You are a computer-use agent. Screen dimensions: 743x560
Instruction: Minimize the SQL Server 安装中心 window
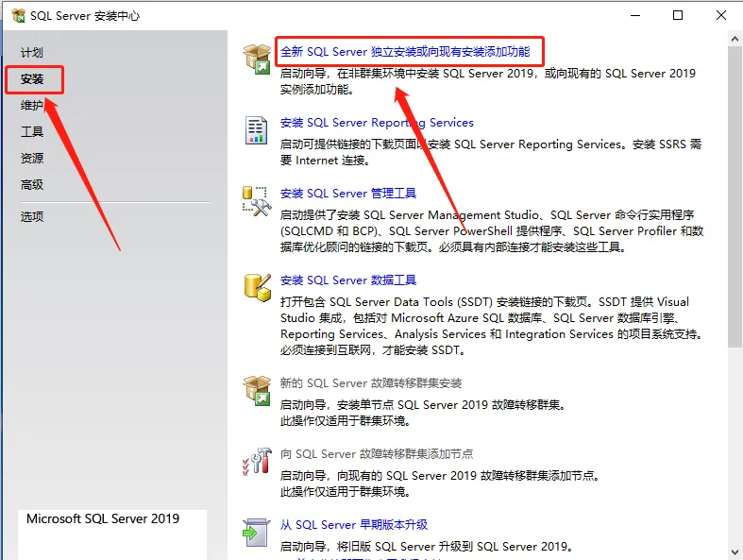tap(635, 16)
